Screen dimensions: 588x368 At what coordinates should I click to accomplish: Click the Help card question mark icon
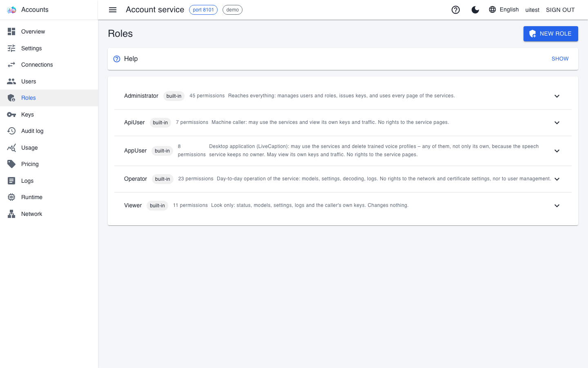(x=117, y=59)
